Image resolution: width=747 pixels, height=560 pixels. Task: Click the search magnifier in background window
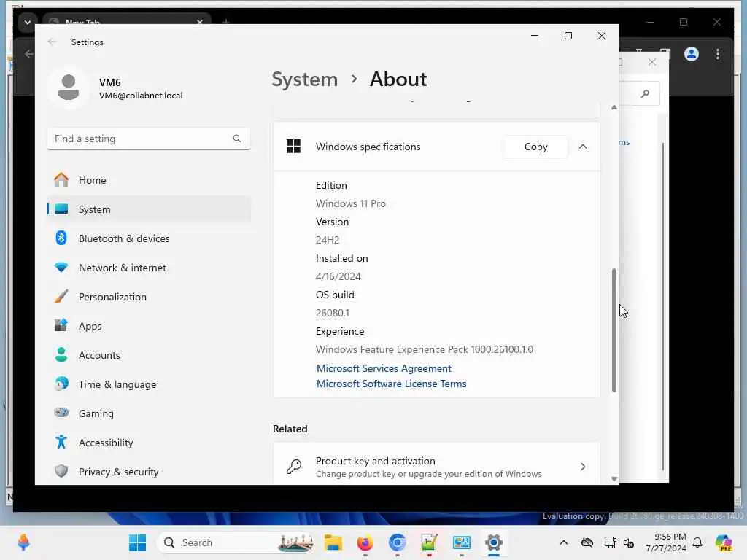[x=645, y=93]
